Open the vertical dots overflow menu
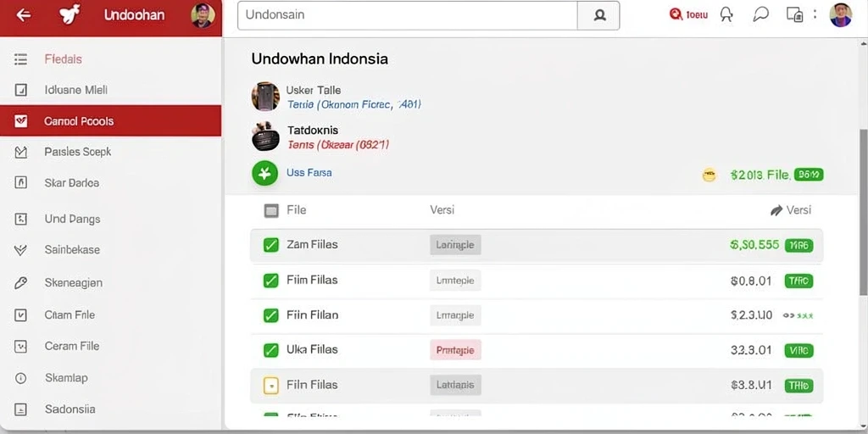This screenshot has height=434, width=868. pos(815,14)
